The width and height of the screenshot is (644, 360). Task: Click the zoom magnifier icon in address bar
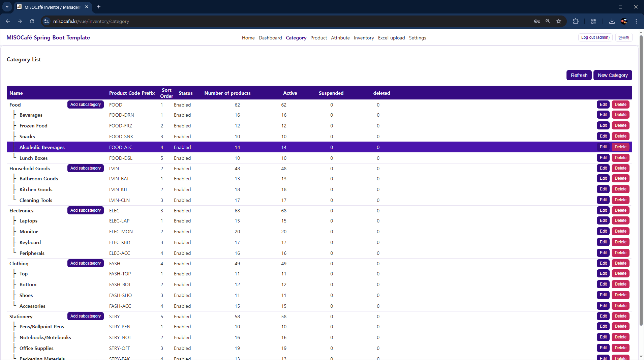tap(548, 21)
